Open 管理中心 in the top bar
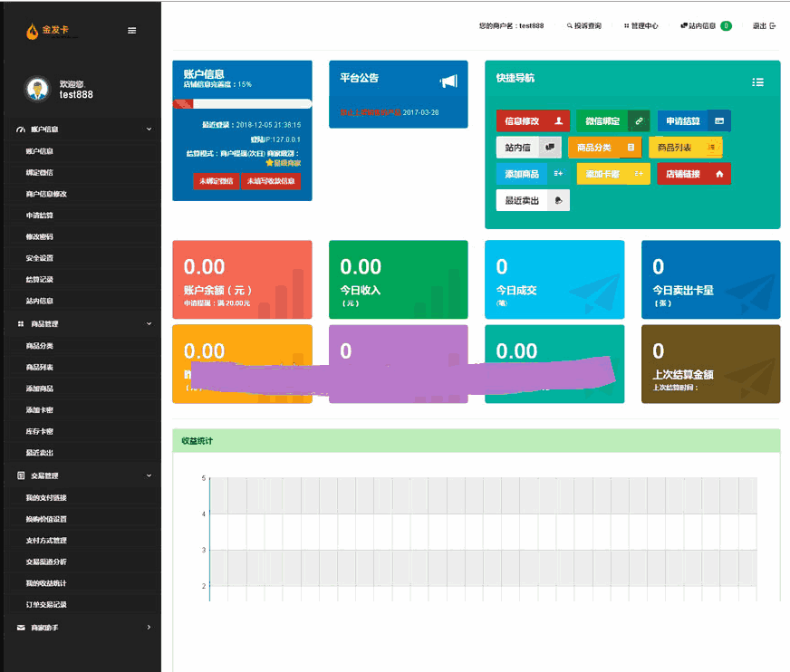Image resolution: width=790 pixels, height=672 pixels. tap(641, 26)
